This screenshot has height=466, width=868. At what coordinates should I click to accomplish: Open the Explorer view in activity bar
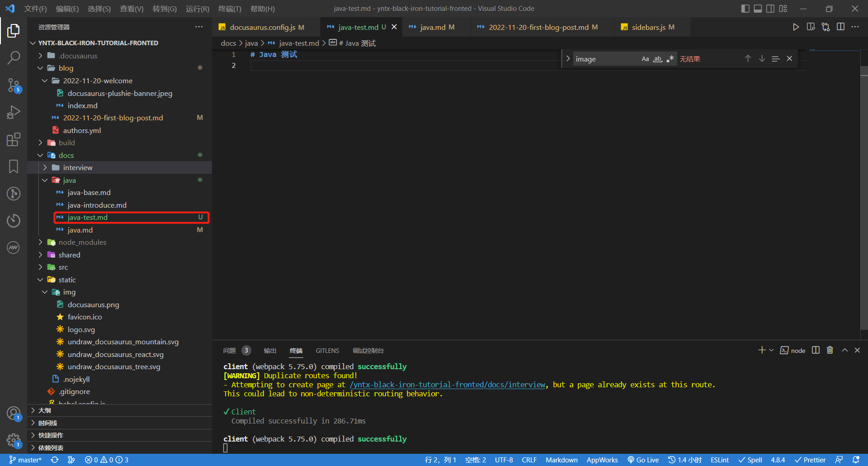(x=14, y=31)
